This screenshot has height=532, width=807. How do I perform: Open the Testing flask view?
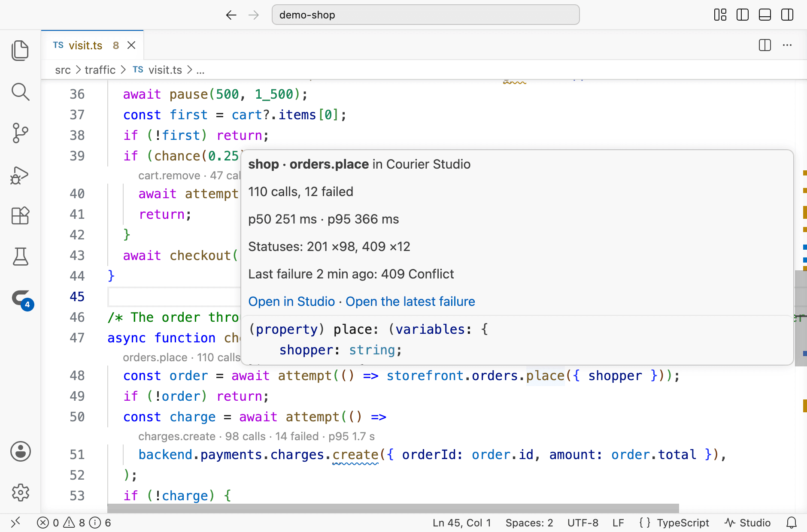point(20,257)
